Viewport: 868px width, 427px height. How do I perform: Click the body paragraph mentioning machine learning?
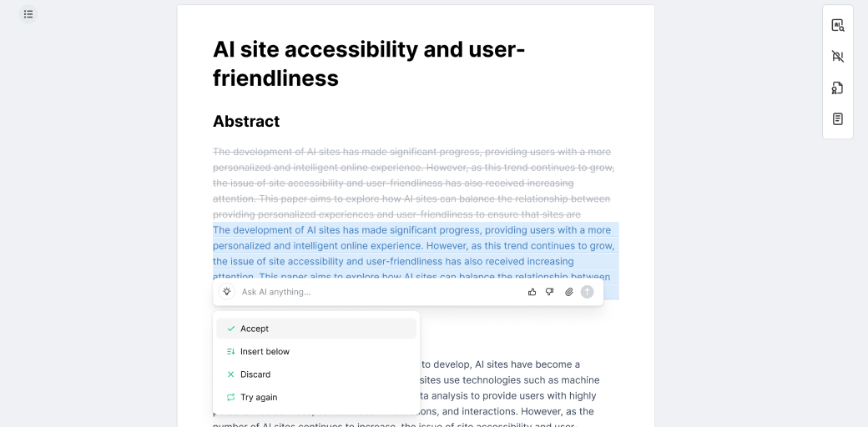(x=509, y=379)
